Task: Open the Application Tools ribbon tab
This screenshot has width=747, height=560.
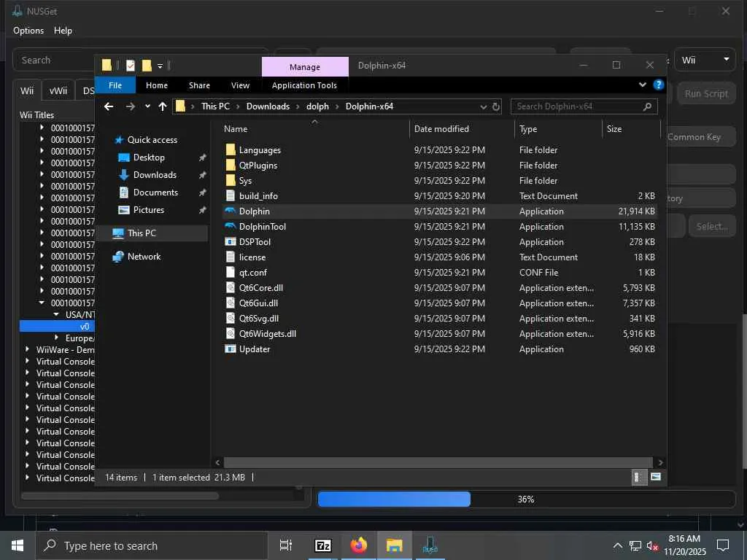Action: click(x=304, y=85)
